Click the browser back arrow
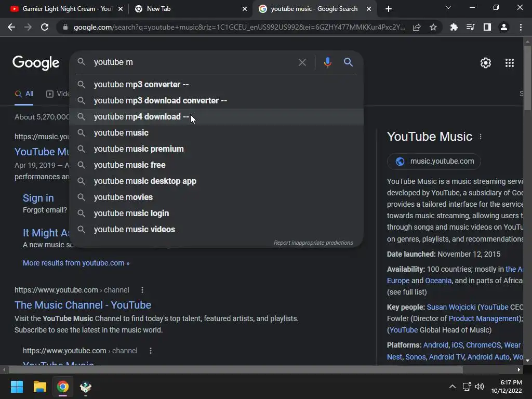Viewport: 532px width, 399px height. click(x=11, y=27)
